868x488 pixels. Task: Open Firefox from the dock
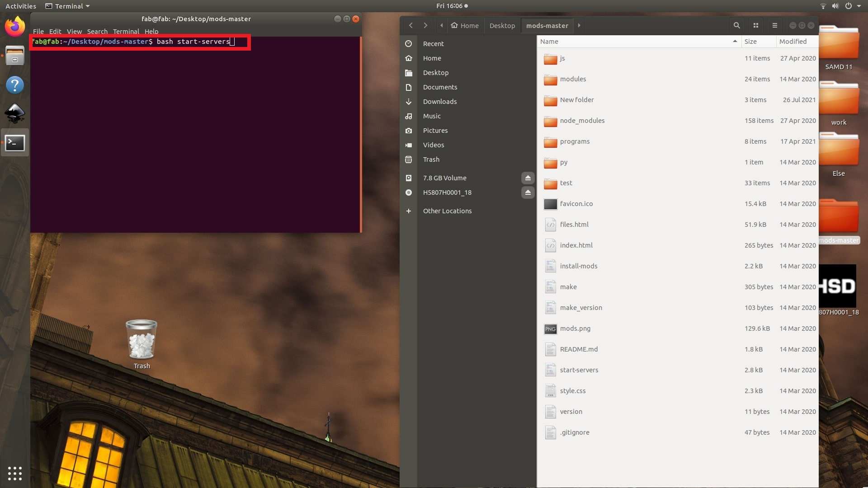pos(15,27)
